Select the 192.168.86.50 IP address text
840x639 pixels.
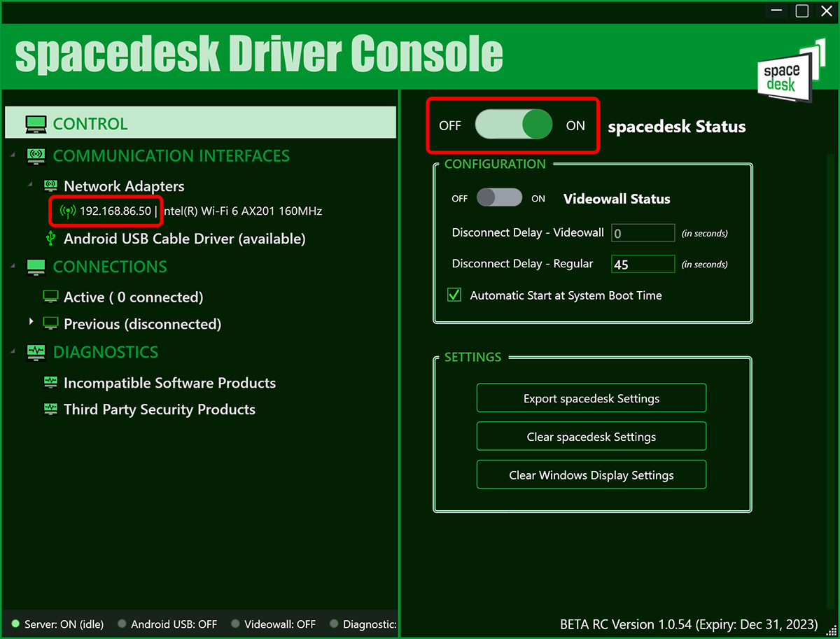click(115, 211)
